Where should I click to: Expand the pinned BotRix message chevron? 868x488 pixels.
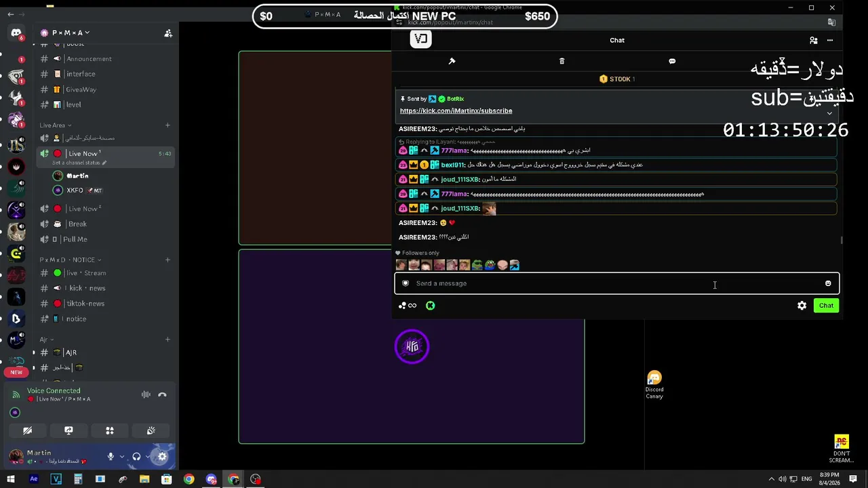pos(829,113)
